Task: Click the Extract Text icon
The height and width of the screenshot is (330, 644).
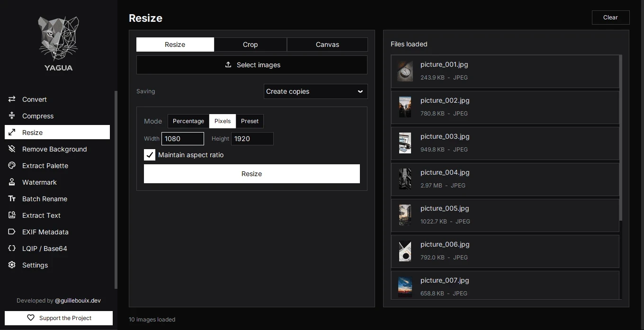Action: 12,215
